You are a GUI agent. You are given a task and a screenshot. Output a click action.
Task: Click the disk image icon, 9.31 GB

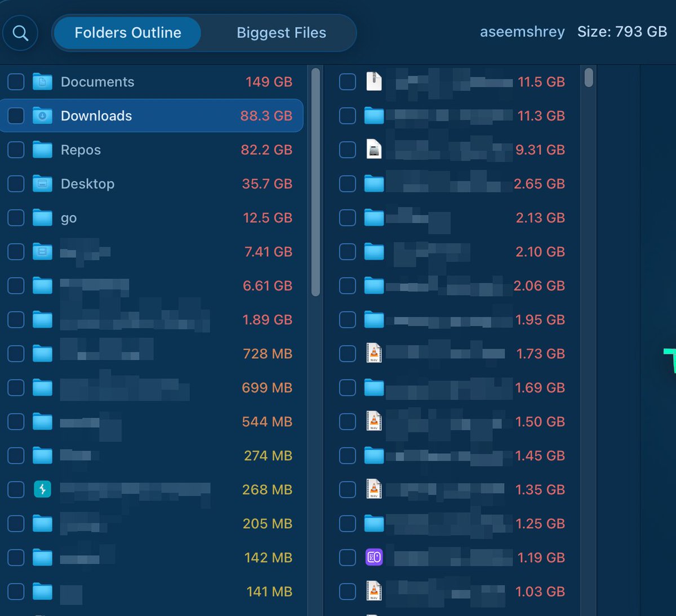[x=374, y=150]
